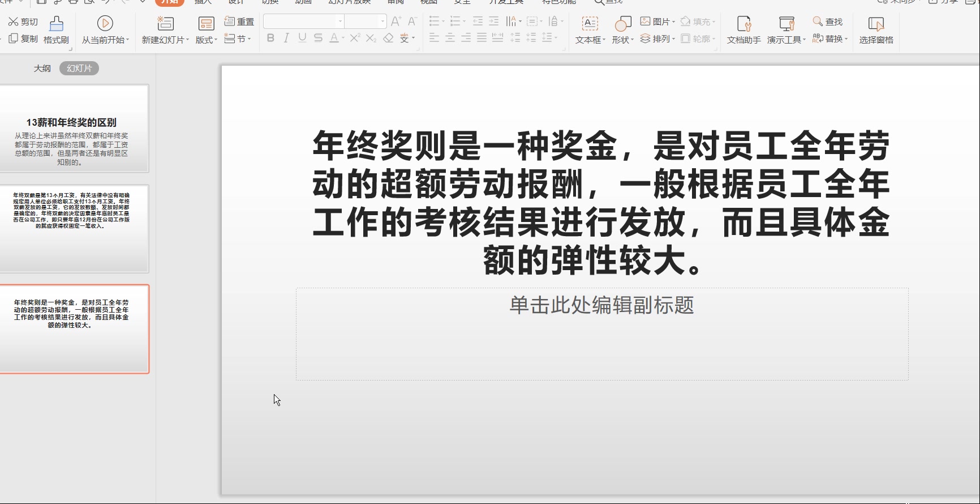Open the font name dropdown arrow
The image size is (980, 504).
click(340, 22)
